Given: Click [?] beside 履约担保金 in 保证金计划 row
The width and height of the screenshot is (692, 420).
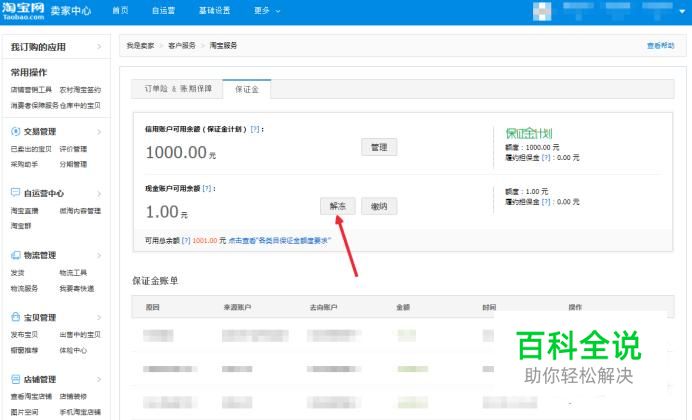Looking at the screenshot, I should (546, 158).
